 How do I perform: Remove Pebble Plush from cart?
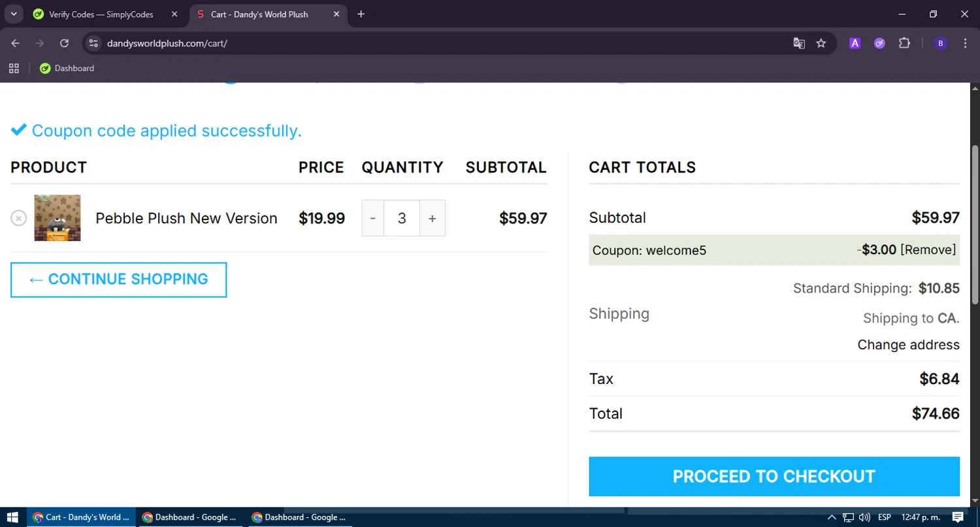pyautogui.click(x=18, y=218)
